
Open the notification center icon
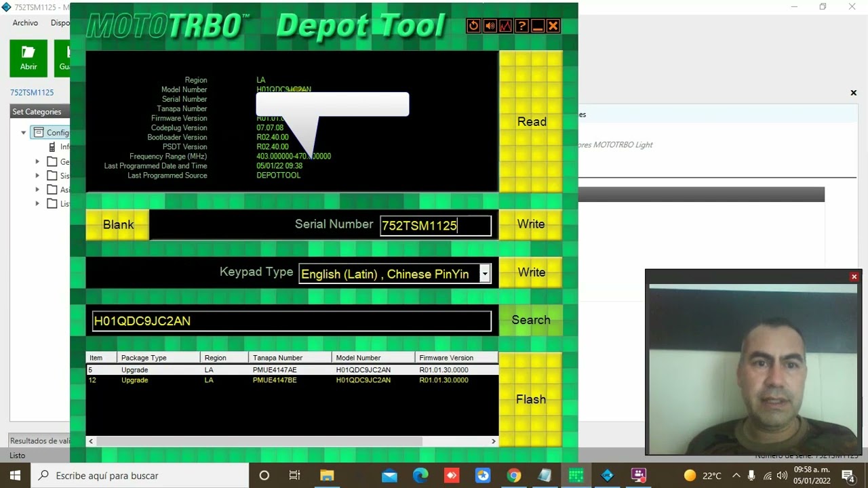point(848,475)
